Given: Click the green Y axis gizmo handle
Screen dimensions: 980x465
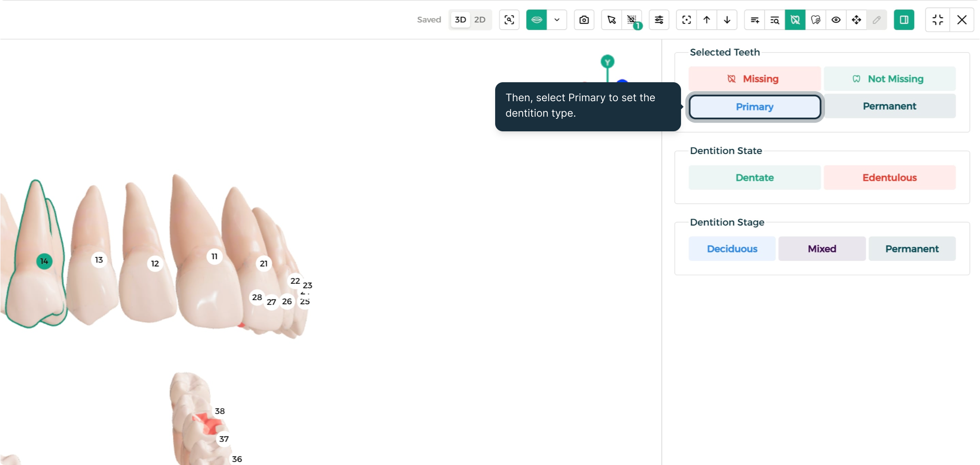Looking at the screenshot, I should click(x=607, y=62).
